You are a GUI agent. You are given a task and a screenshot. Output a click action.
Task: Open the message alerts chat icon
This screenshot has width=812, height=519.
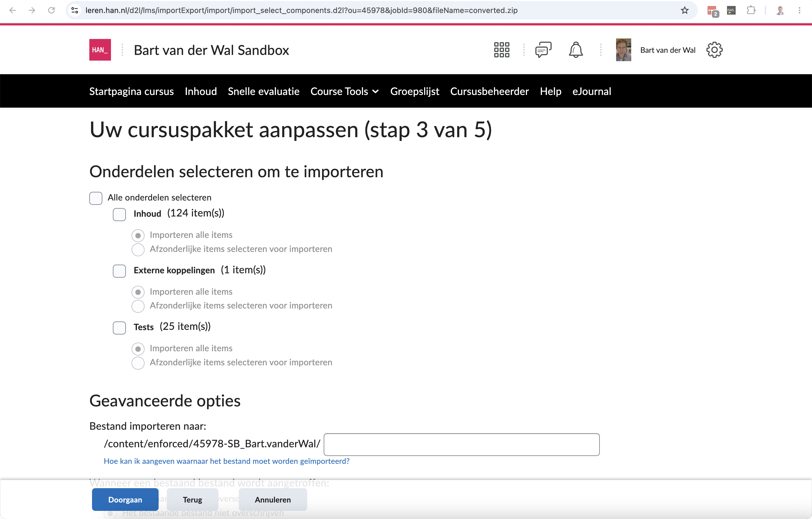point(543,50)
